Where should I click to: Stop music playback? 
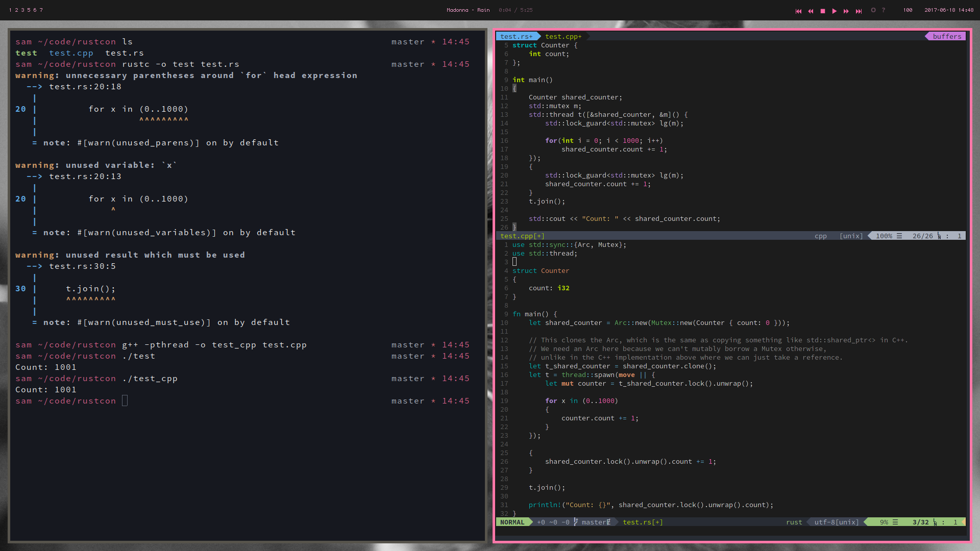coord(823,11)
